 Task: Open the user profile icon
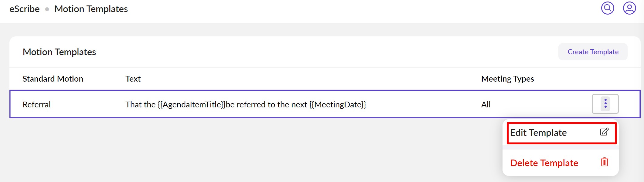coord(629,8)
